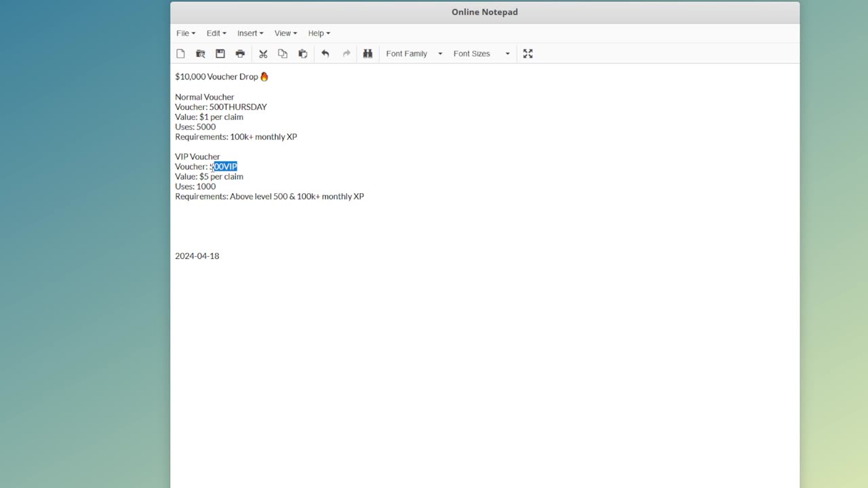Click the highlighted '500VIP' code text

tap(223, 167)
